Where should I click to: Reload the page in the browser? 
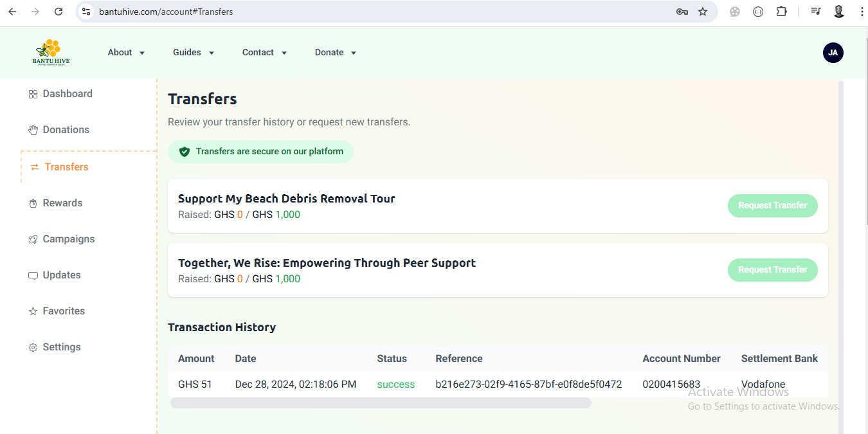click(x=59, y=12)
